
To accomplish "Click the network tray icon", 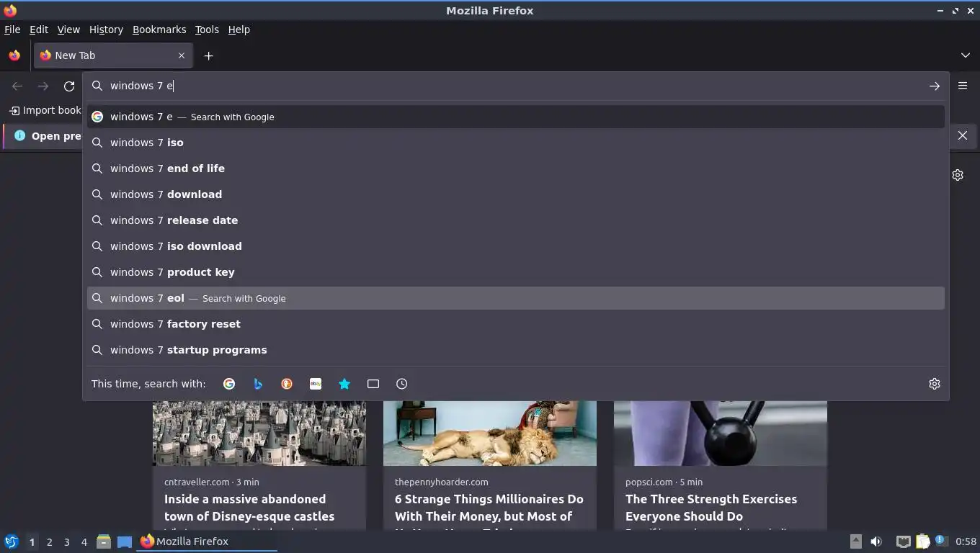I will (903, 541).
